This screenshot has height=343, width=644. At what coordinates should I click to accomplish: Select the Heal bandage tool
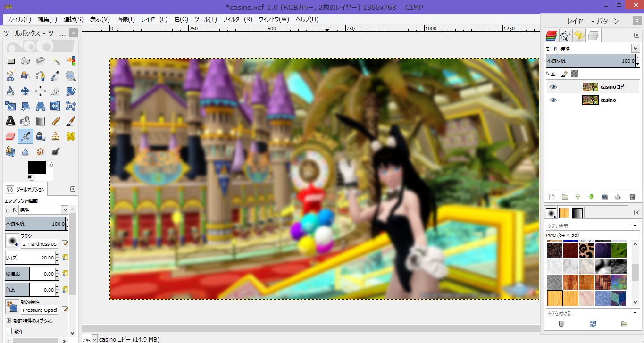pos(71,136)
